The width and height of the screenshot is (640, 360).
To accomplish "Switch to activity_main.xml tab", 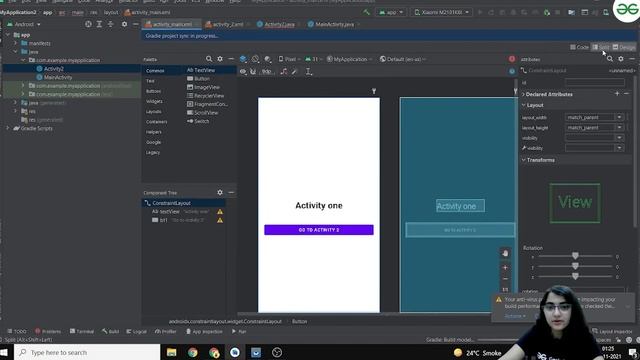I will 172,24.
